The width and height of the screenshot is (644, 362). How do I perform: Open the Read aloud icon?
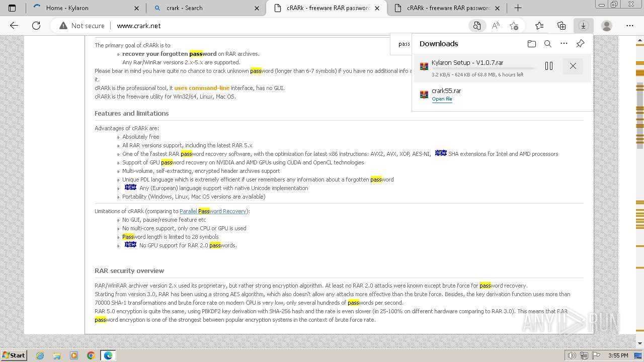(496, 26)
